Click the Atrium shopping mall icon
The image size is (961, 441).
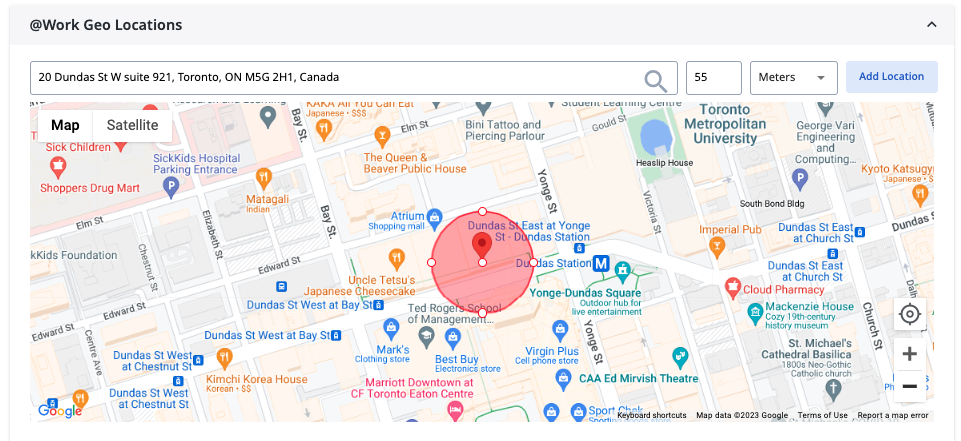pos(434,216)
